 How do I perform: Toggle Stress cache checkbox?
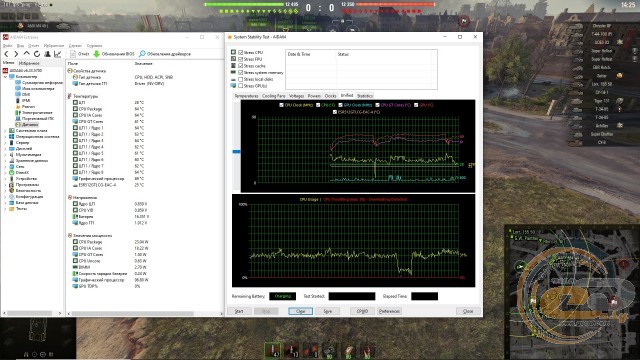click(240, 66)
